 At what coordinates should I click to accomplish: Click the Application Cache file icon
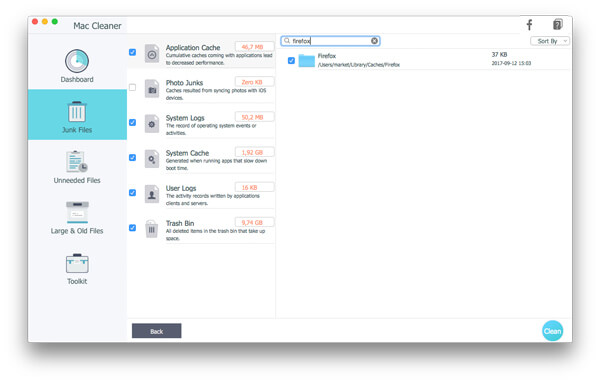coord(152,53)
